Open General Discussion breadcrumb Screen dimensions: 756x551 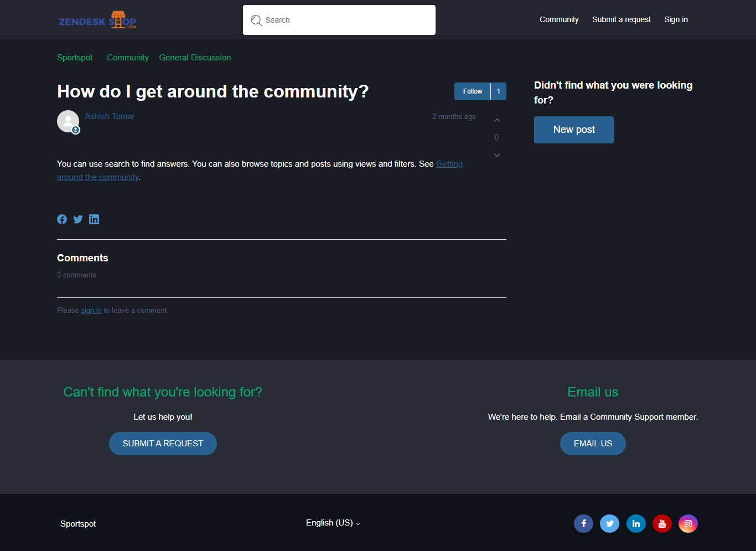[x=195, y=58]
